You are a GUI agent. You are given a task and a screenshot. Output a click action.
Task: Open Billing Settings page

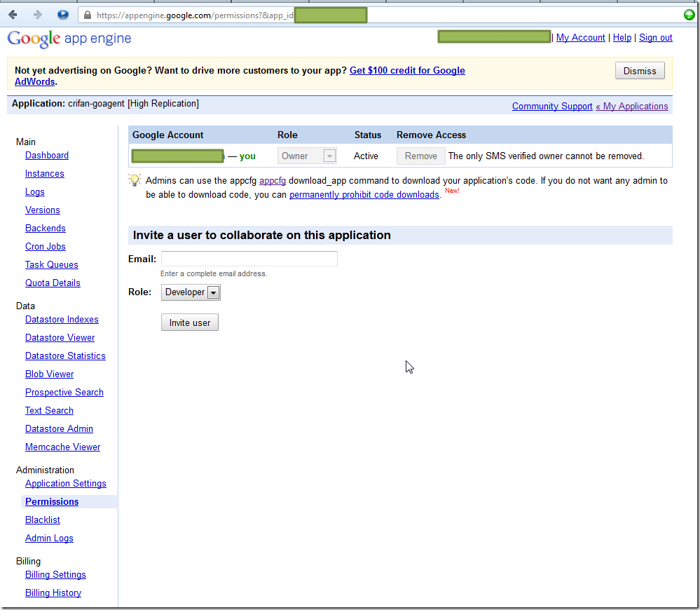[x=56, y=575]
